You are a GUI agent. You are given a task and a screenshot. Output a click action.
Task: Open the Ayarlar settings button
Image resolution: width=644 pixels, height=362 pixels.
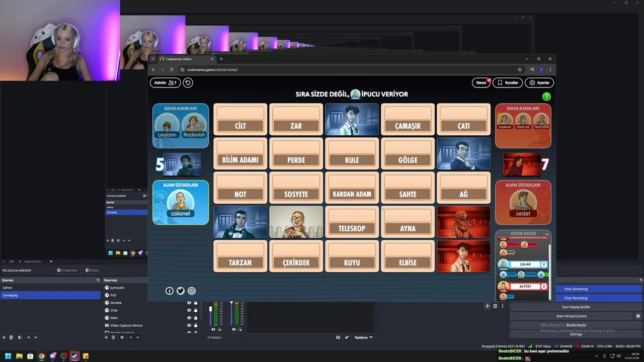539,82
